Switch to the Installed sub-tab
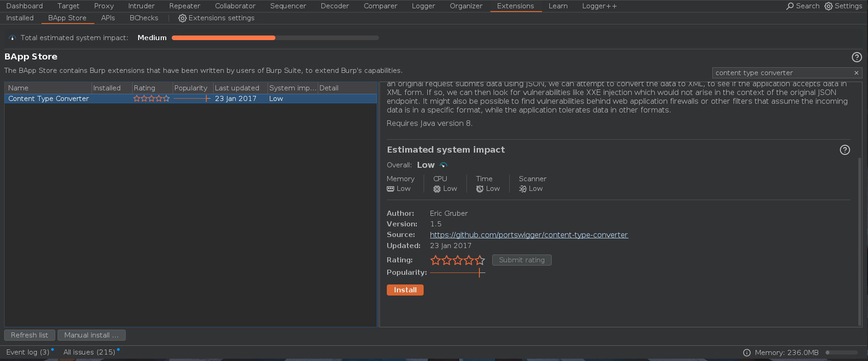Viewport: 868px width, 361px height. pos(20,18)
